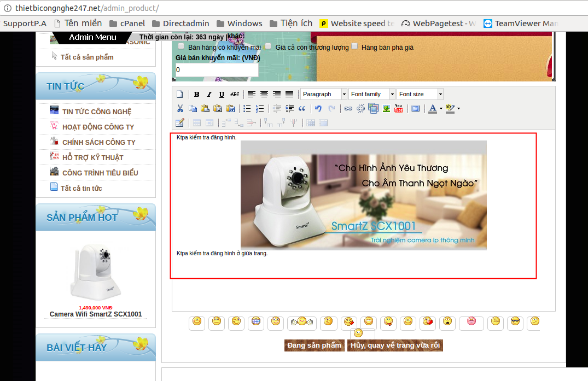Click the fullscreen/preview window icon
The image size is (588, 381).
click(416, 109)
